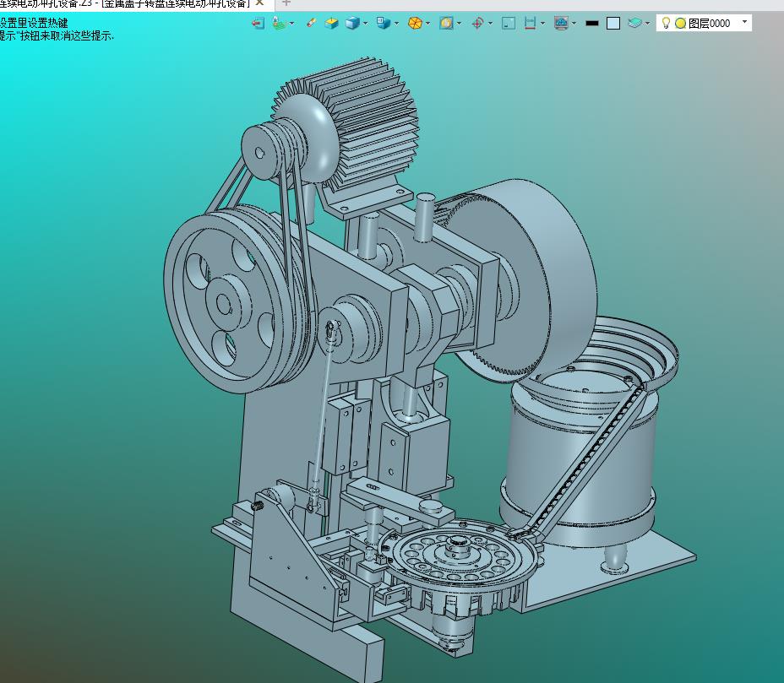Close the 金属盖子转盘连续电动冲孔设备 document tab
This screenshot has width=784, height=683.
coord(259,3)
